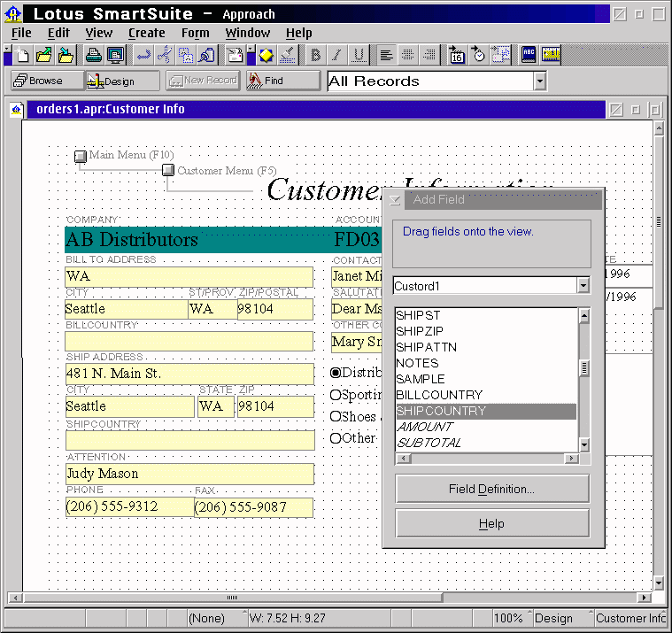Select the Other radio button

[336, 438]
